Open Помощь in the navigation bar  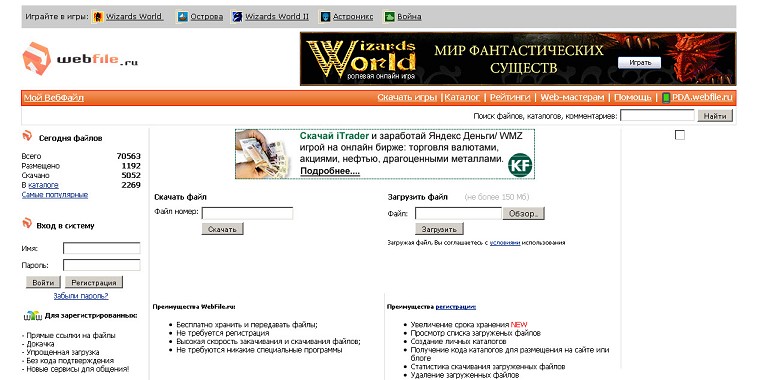click(x=633, y=97)
